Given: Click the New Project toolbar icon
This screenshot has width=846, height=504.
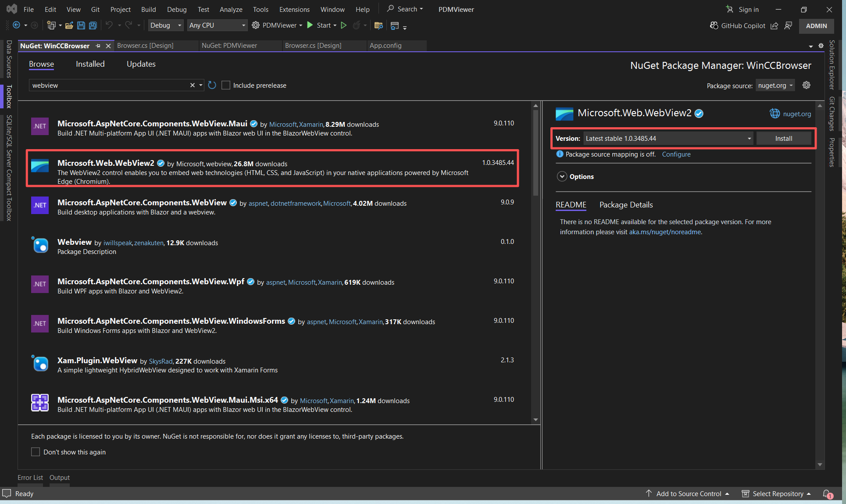Looking at the screenshot, I should 51,25.
